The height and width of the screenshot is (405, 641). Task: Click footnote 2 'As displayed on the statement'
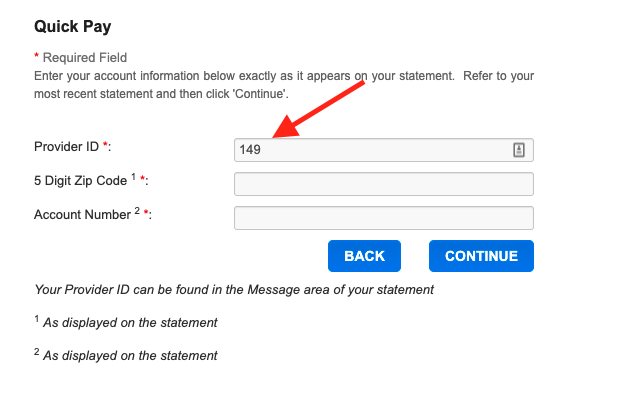[130, 356]
